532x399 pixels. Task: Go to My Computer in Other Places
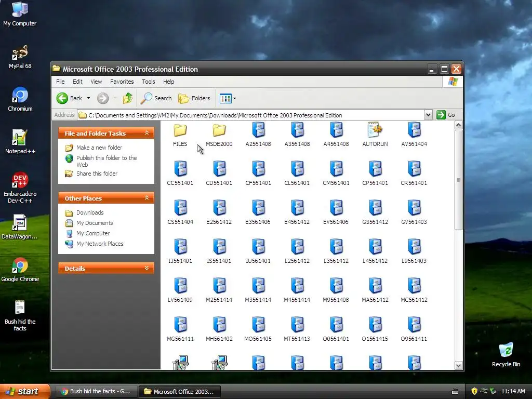(93, 233)
